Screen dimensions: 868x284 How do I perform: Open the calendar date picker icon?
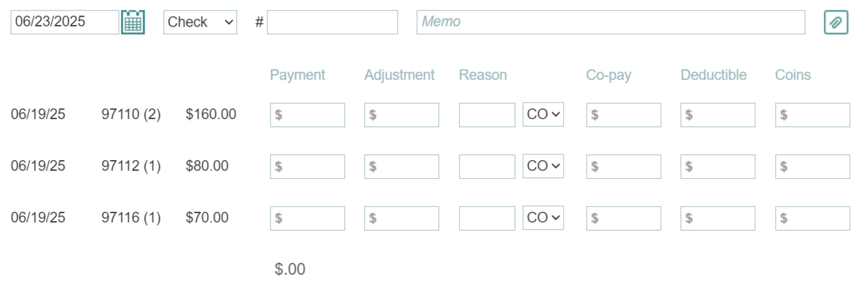pos(133,22)
